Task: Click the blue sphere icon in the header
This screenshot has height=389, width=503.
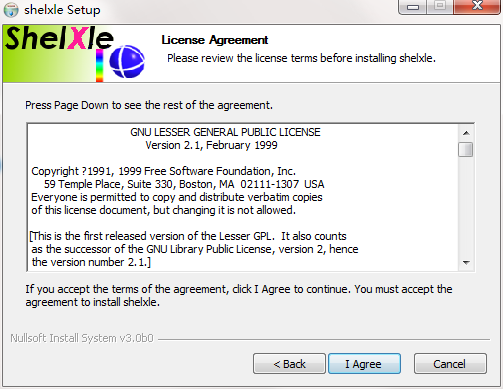Action: click(127, 62)
